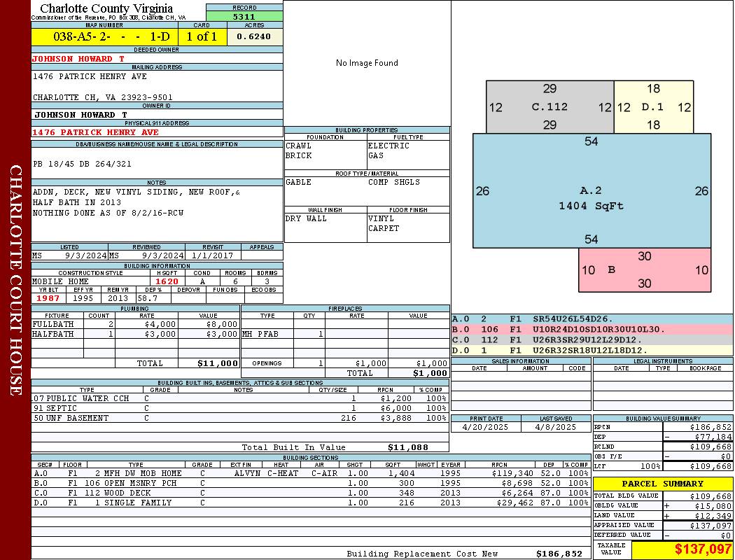
Task: Click mailing address line CHARLOTTE CH, VA 23923-9501
Action: coord(103,97)
